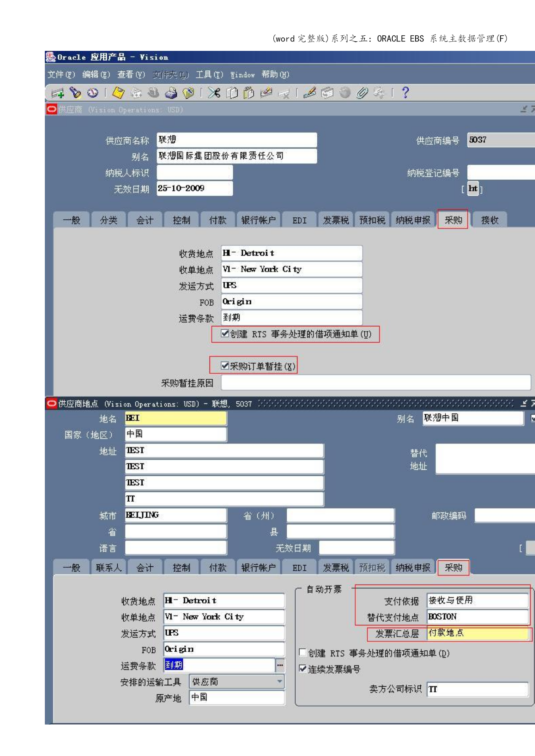Open the 帮助(H) menu
Viewport: 535px width, 756px height.
275,75
